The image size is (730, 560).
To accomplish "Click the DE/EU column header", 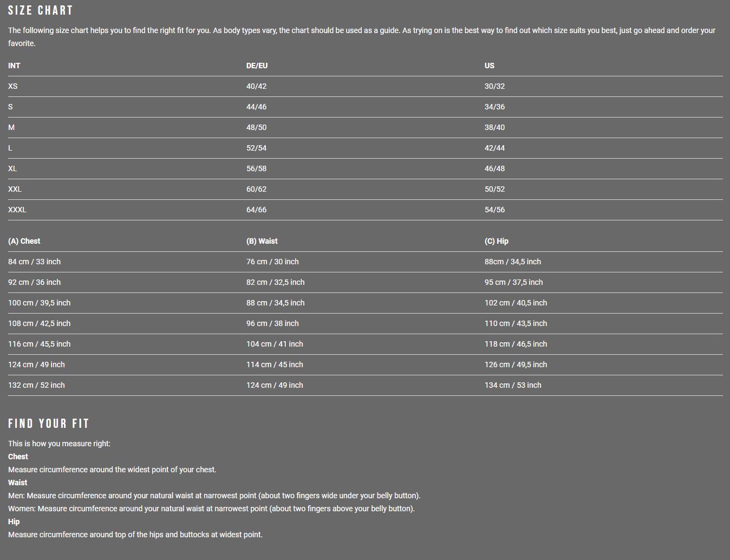I will point(257,66).
